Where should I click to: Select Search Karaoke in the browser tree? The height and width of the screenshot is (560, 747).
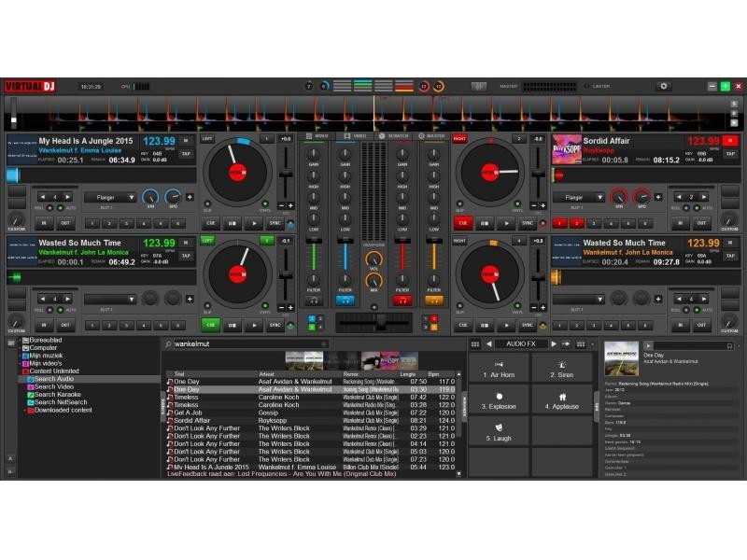(x=58, y=394)
